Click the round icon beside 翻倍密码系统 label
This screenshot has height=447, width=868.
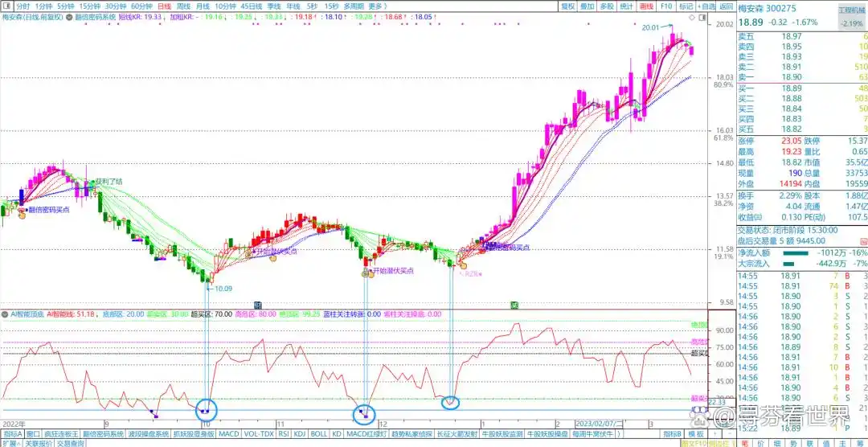tap(68, 17)
